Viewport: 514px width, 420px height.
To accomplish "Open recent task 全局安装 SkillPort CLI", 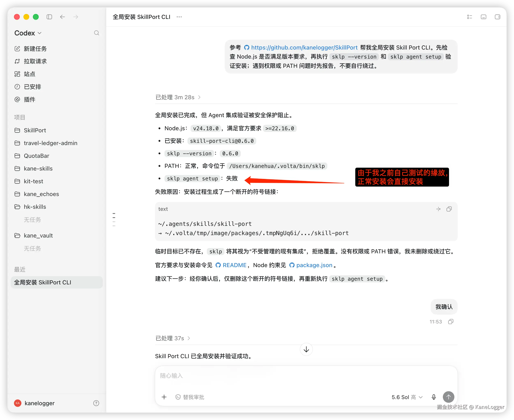I will pos(57,282).
